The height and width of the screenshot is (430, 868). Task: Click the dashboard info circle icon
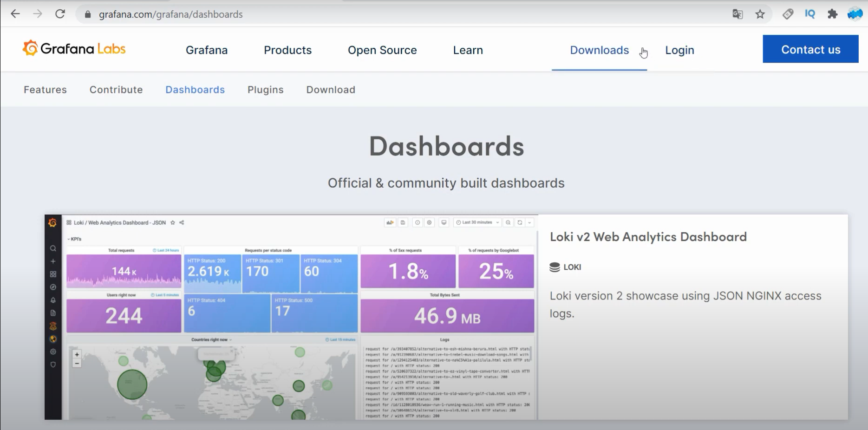coord(418,223)
